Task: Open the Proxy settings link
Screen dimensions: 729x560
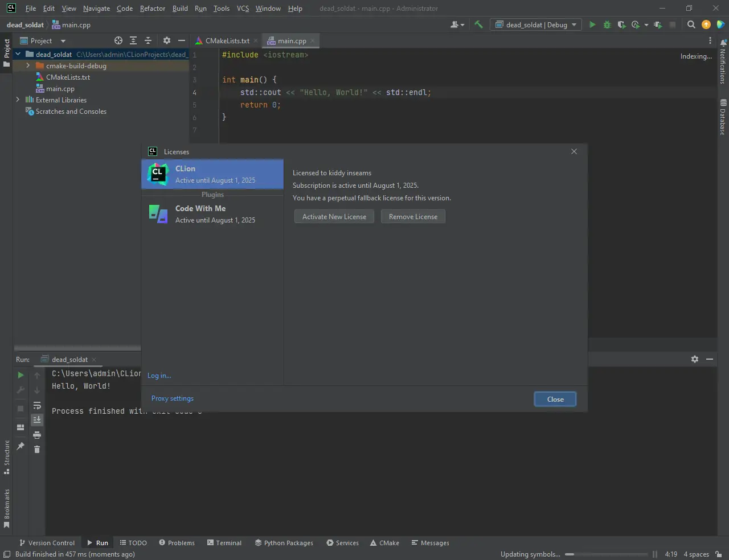Action: click(x=173, y=398)
